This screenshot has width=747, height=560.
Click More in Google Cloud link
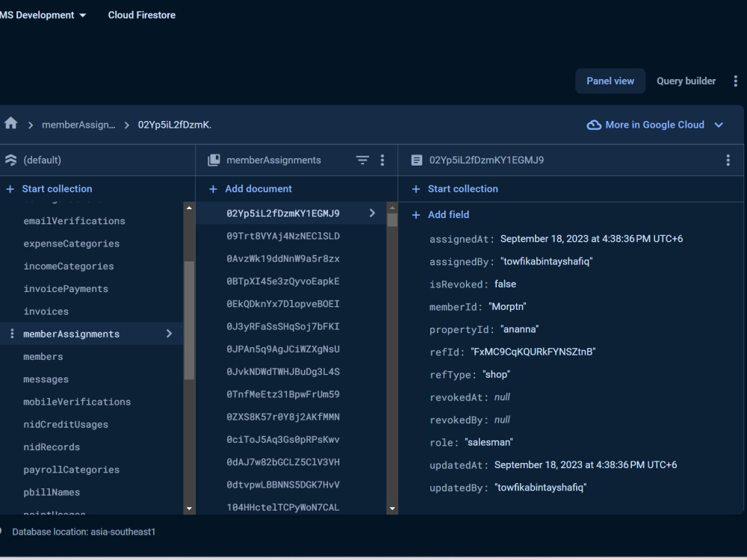tap(654, 125)
